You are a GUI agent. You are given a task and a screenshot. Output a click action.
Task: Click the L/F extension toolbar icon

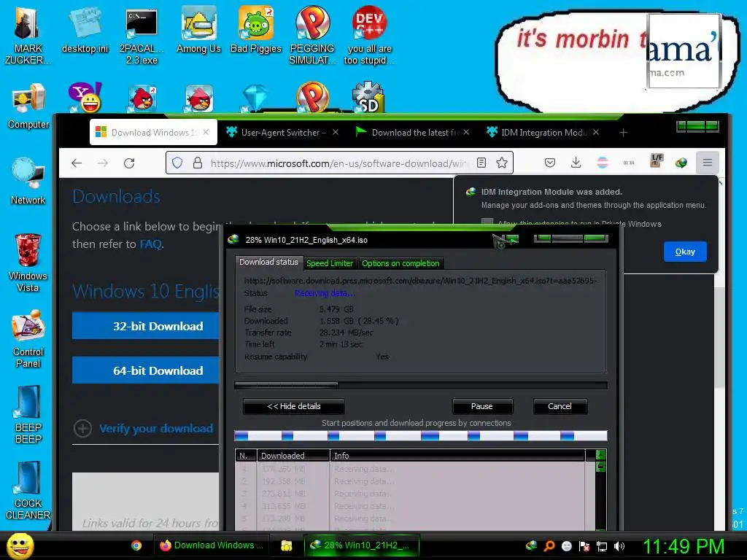pos(657,161)
